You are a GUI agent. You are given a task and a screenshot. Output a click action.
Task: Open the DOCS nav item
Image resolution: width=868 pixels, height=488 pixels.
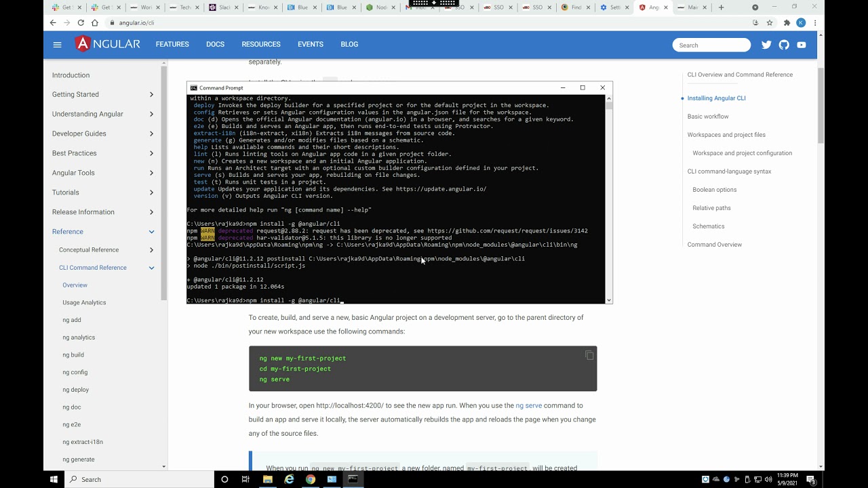pos(215,45)
